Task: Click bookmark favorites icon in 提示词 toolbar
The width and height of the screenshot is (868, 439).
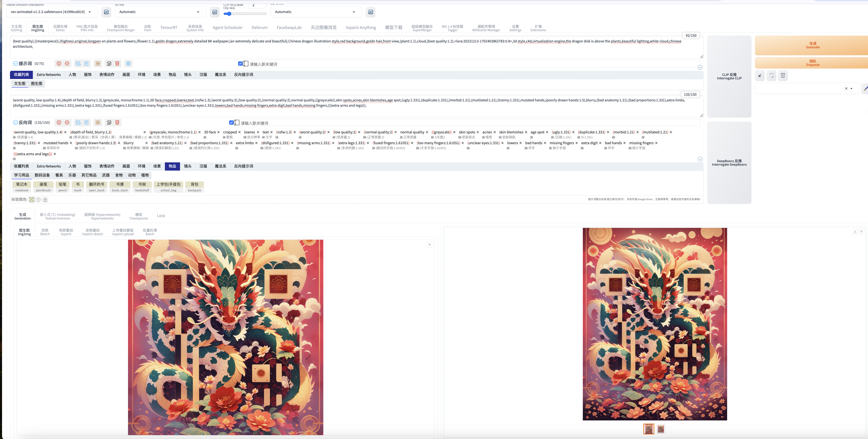Action: [x=87, y=63]
